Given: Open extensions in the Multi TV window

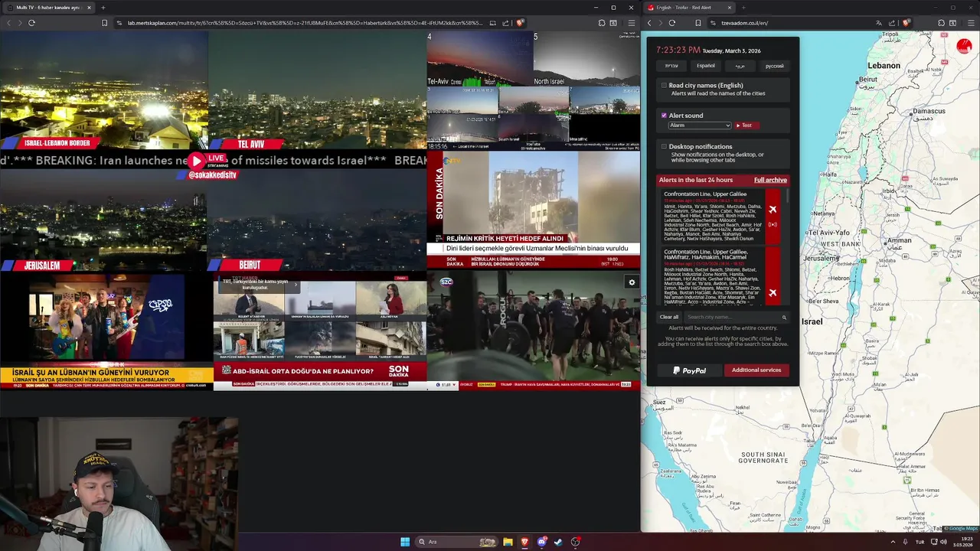Looking at the screenshot, I should 602,23.
